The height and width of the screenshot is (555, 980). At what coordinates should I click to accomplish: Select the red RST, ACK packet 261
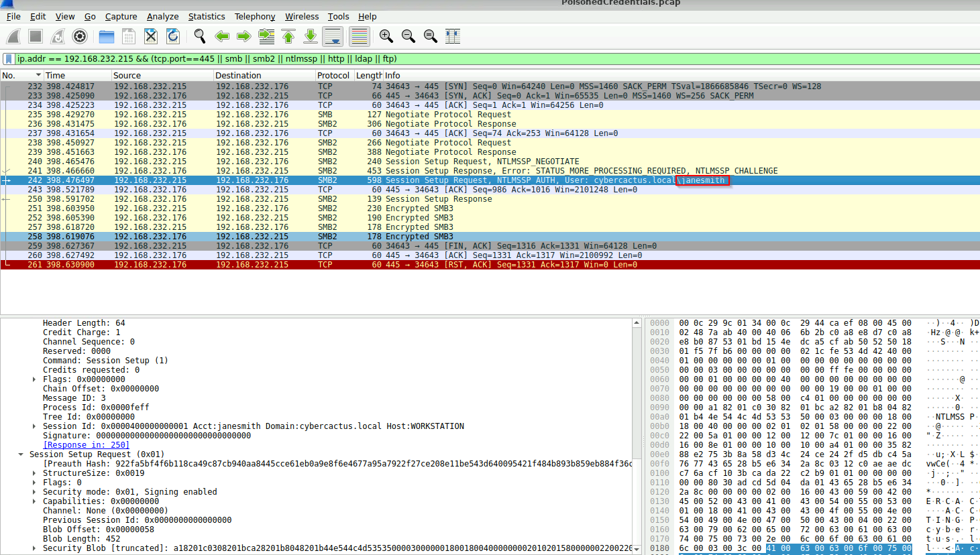pos(470,265)
